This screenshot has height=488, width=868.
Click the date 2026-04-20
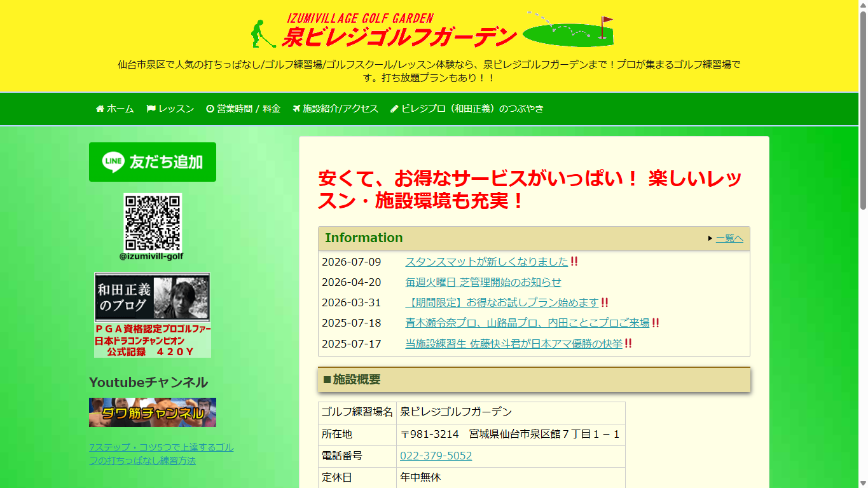pos(351,282)
